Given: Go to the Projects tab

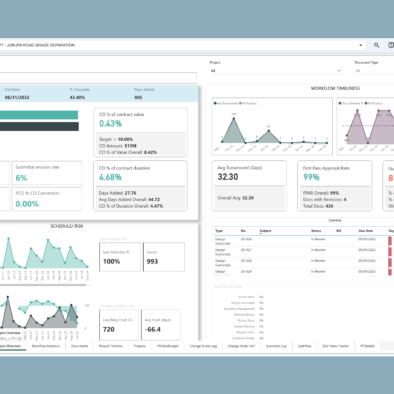Looking at the screenshot, I should click(x=140, y=346).
